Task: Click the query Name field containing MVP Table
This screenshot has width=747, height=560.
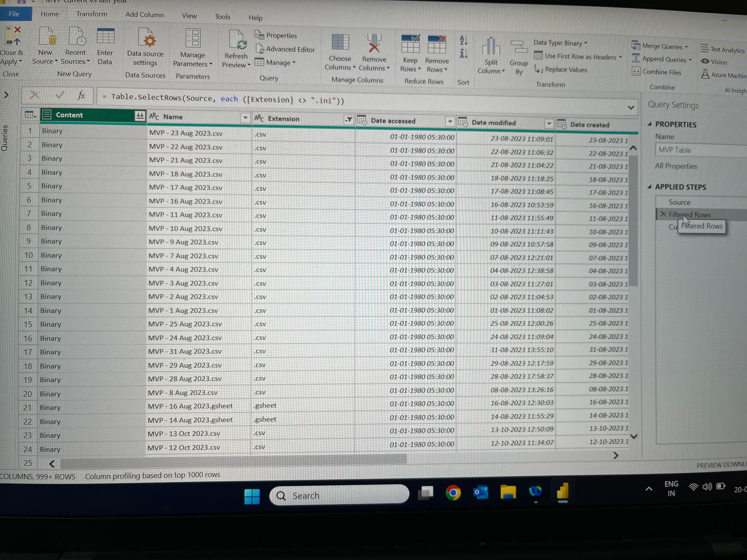Action: [701, 150]
